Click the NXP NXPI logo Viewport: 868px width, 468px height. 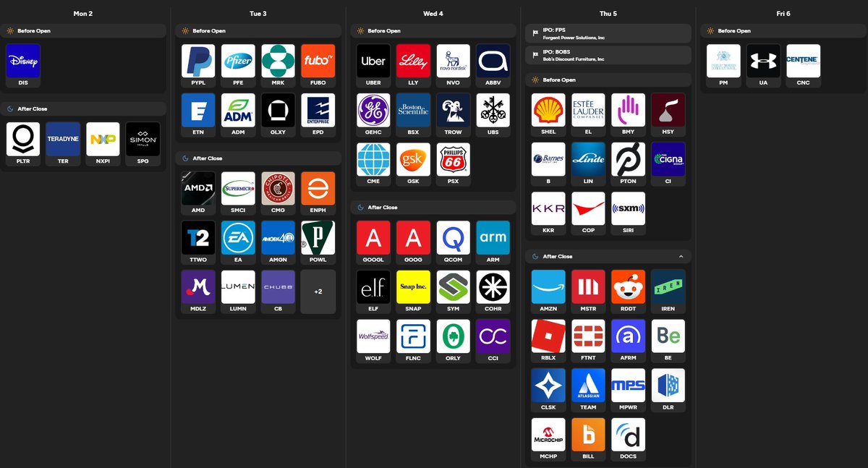click(103, 139)
